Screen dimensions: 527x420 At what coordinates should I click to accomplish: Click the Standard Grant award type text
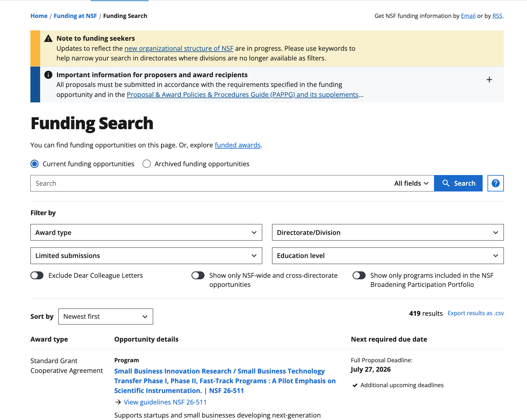click(54, 361)
